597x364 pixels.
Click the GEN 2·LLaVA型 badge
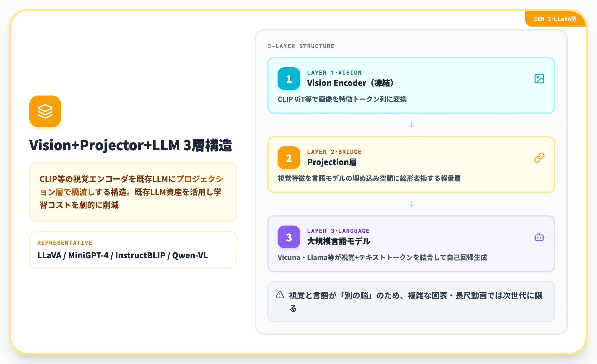(x=555, y=19)
